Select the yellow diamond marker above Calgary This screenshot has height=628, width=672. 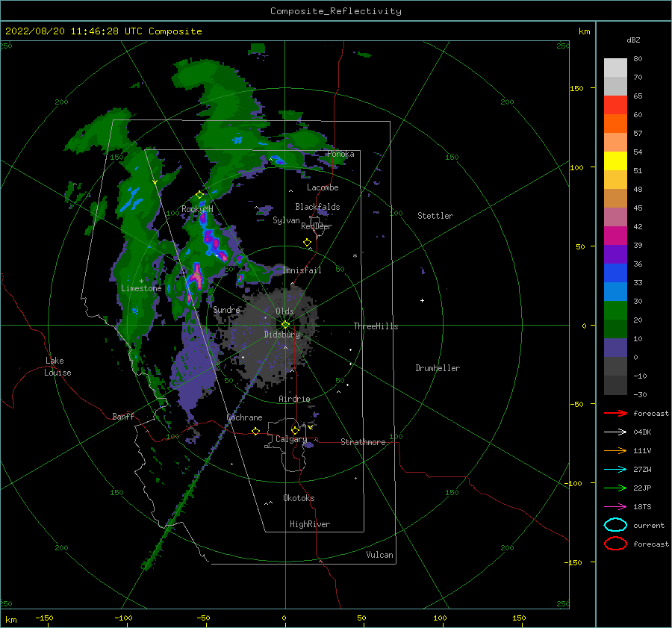tap(295, 430)
